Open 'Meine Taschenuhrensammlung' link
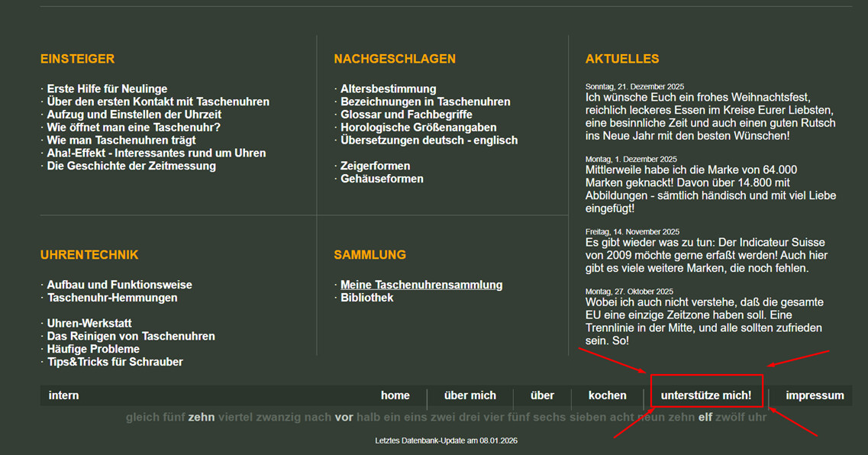 421,285
